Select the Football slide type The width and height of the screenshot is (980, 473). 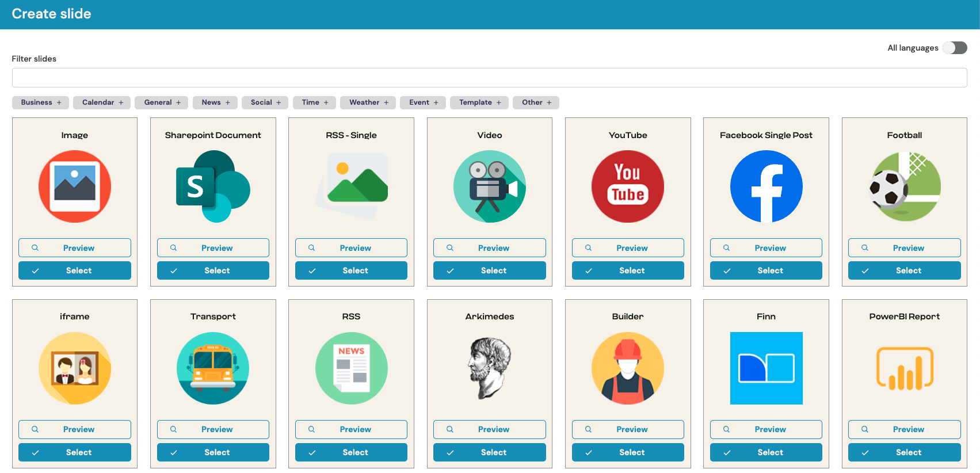[x=905, y=270]
